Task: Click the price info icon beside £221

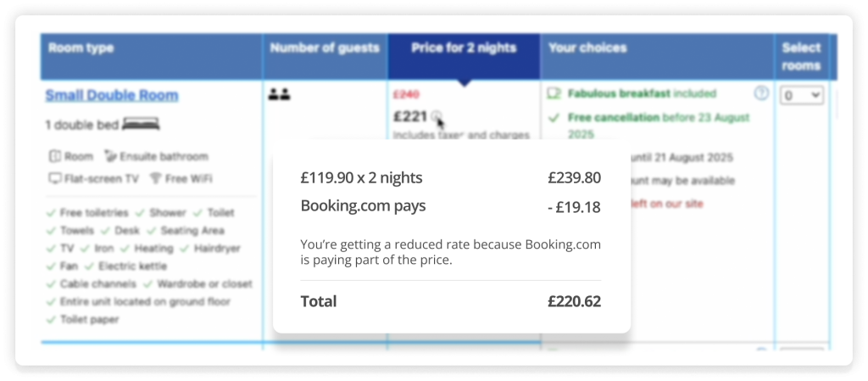Action: coord(436,116)
